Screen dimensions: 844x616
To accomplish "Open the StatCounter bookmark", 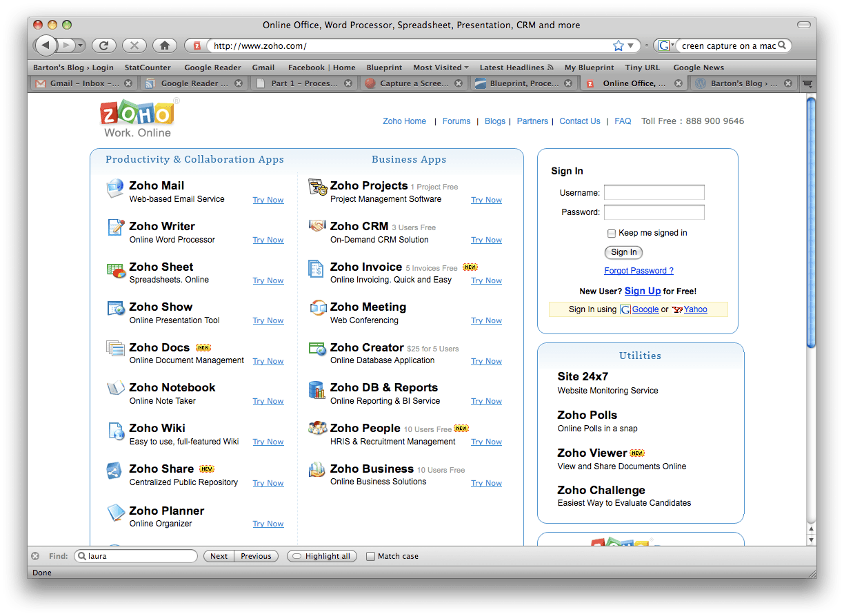I will [x=148, y=68].
